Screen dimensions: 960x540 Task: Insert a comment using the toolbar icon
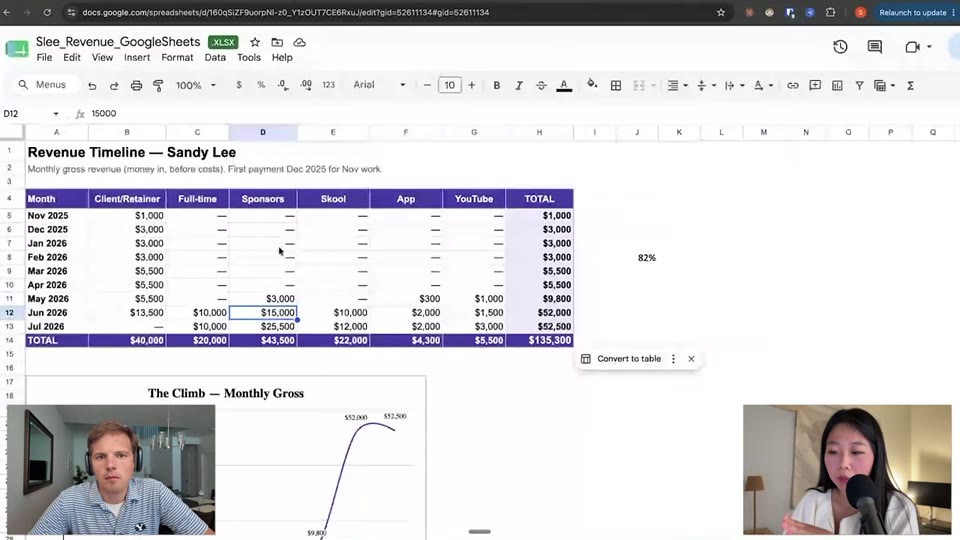[x=815, y=86]
